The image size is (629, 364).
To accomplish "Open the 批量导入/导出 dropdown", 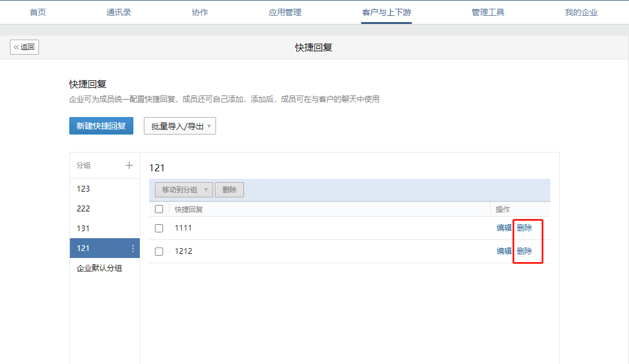I will 180,126.
